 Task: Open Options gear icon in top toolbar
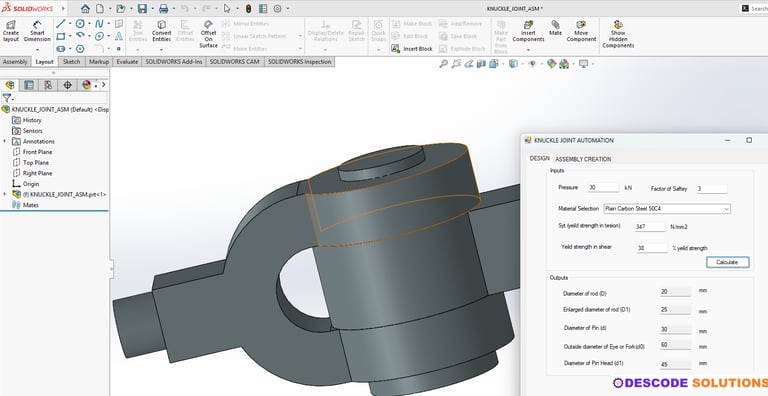[278, 8]
